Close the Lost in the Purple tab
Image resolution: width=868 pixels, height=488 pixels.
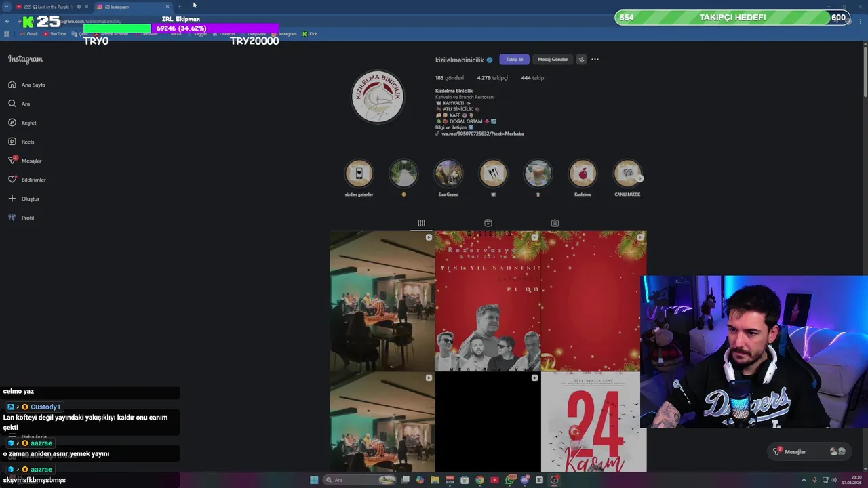coord(87,7)
